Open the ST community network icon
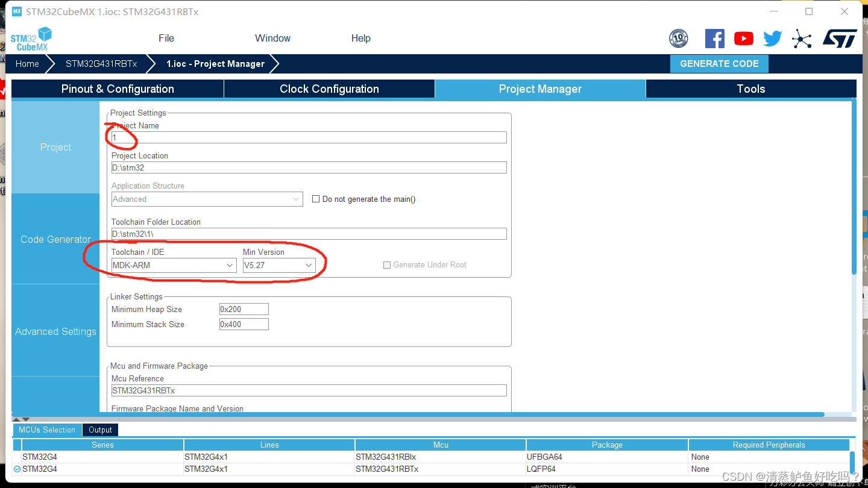 (x=802, y=39)
